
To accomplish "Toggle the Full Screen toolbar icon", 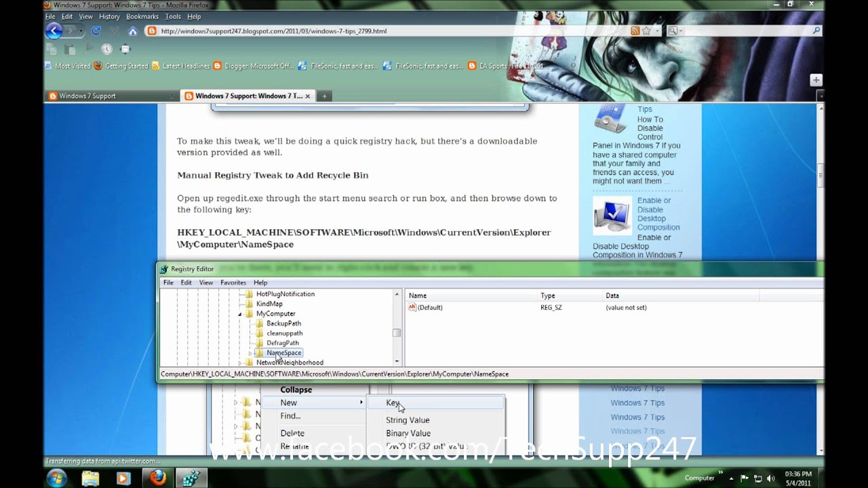I will pyautogui.click(x=125, y=49).
